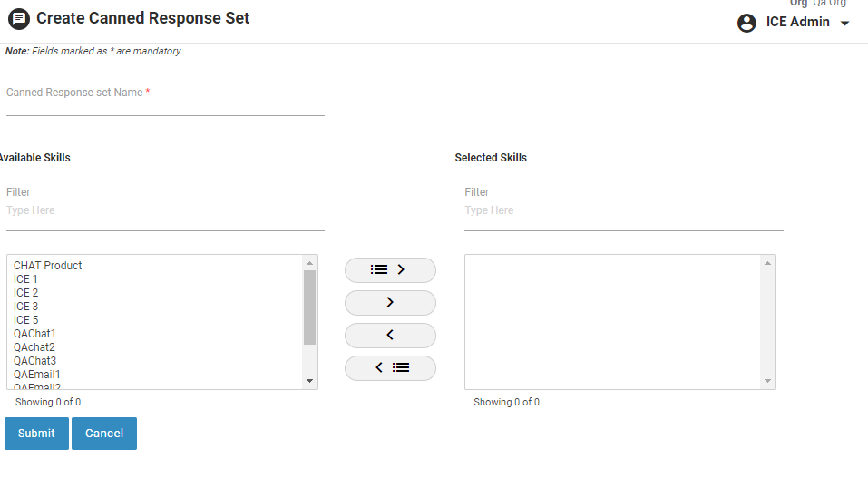Focus the Canned Response set Name field
This screenshot has height=478, width=868.
(165, 102)
